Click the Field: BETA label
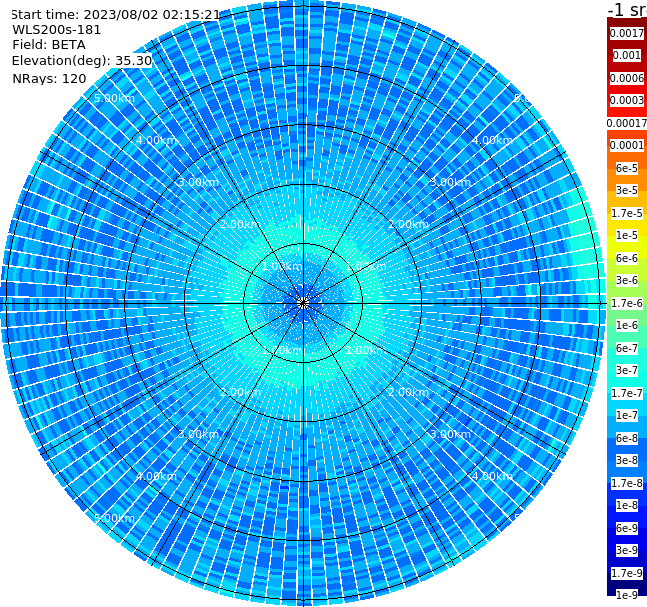 49,45
